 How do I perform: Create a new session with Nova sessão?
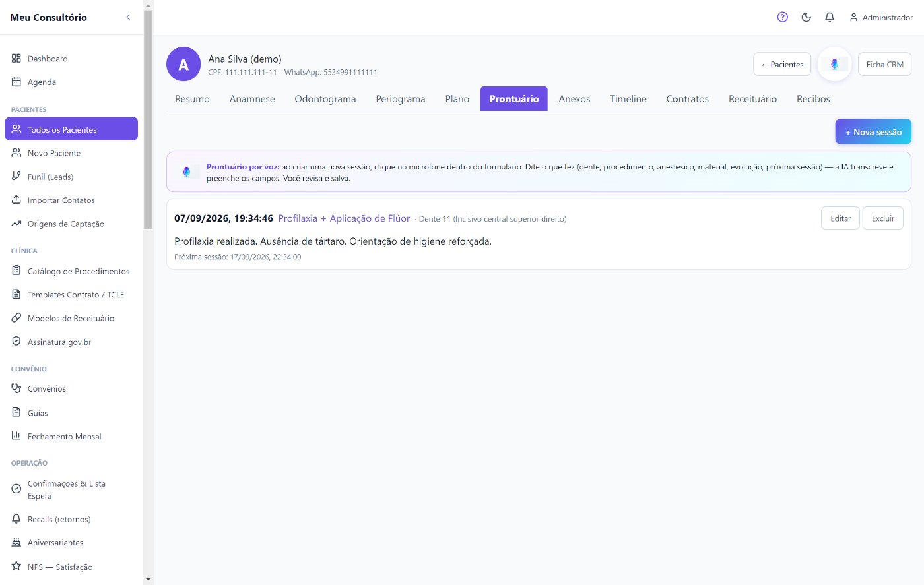point(873,131)
